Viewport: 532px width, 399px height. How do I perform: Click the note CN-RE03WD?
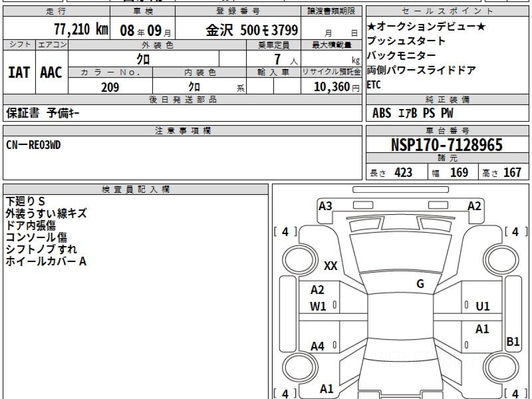point(34,145)
